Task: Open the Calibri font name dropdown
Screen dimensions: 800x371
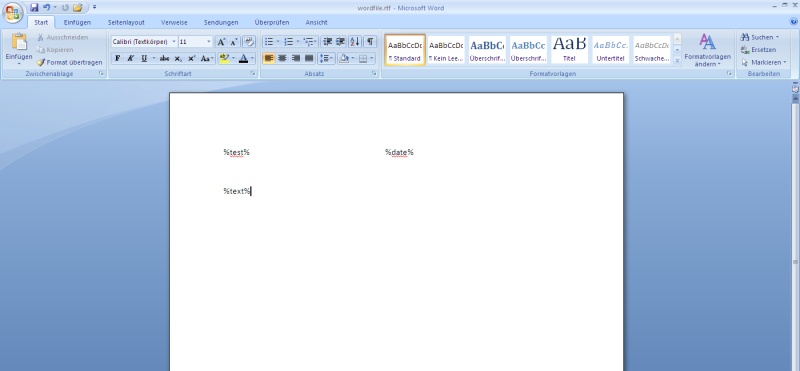Action: tap(174, 42)
